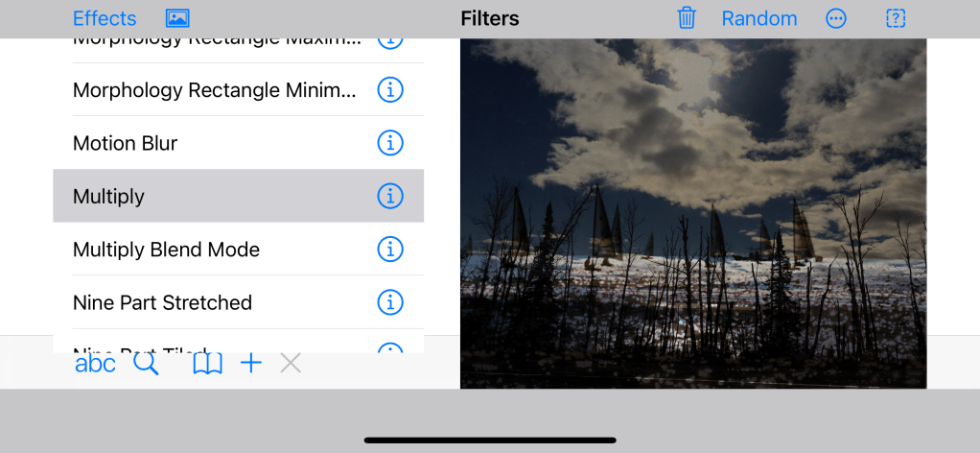The width and height of the screenshot is (980, 453).
Task: Add a filter with plus icon
Action: [x=251, y=363]
